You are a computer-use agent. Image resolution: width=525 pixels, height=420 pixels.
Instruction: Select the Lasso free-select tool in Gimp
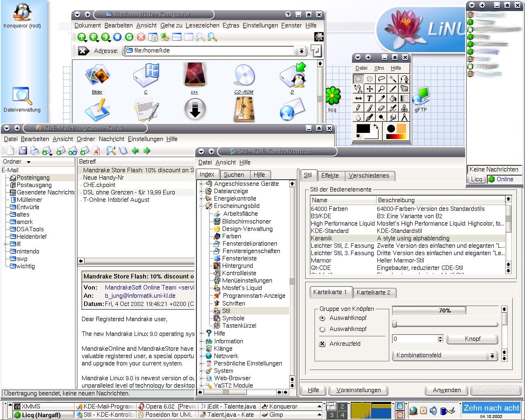click(x=381, y=79)
